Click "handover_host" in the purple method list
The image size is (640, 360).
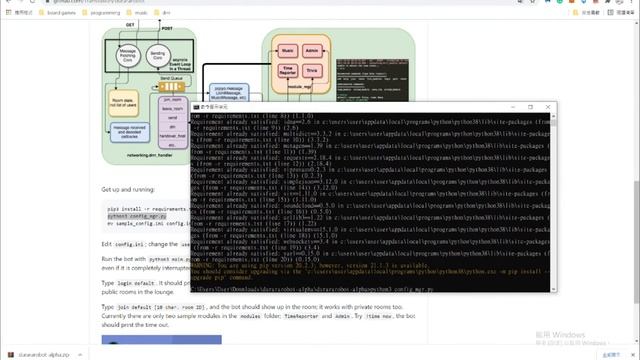click(173, 136)
